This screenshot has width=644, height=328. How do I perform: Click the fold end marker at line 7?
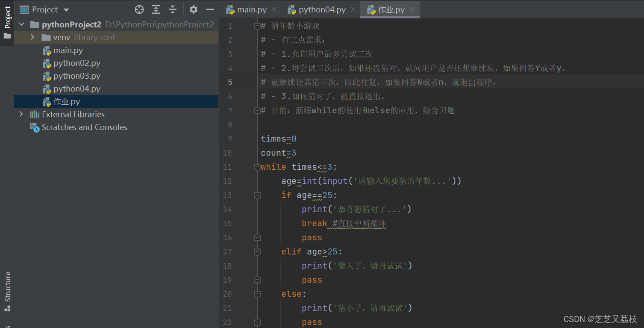[257, 110]
